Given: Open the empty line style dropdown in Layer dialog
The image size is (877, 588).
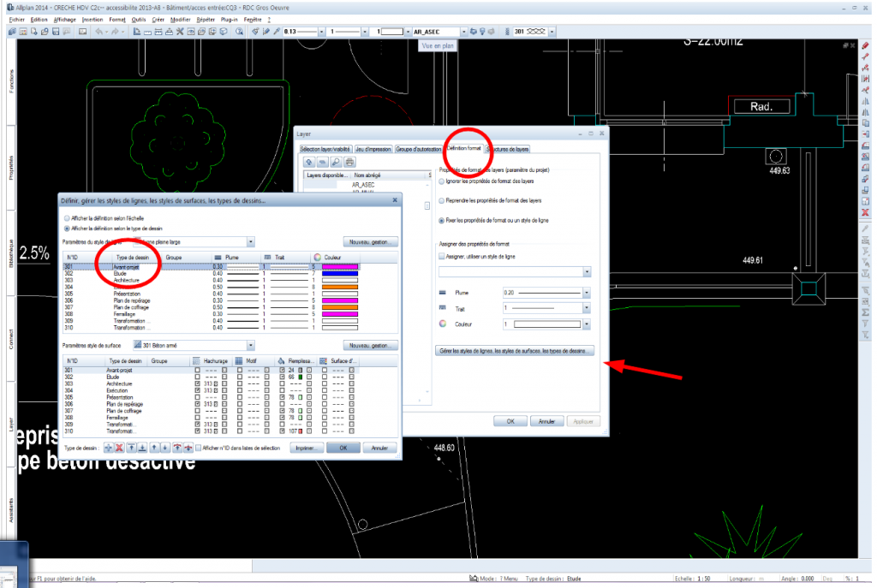Looking at the screenshot, I should tap(587, 271).
